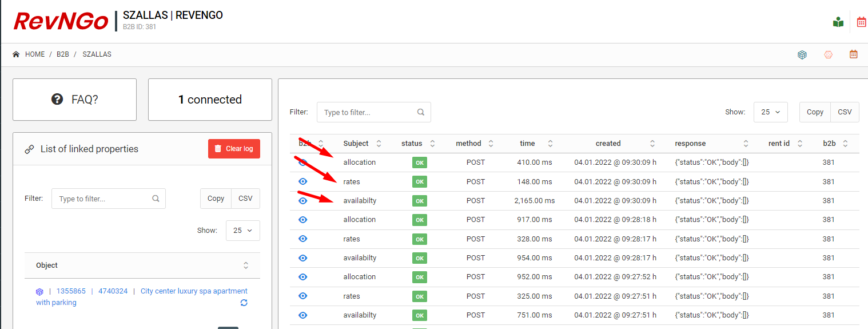Go to B2B in breadcrumb

(63, 54)
